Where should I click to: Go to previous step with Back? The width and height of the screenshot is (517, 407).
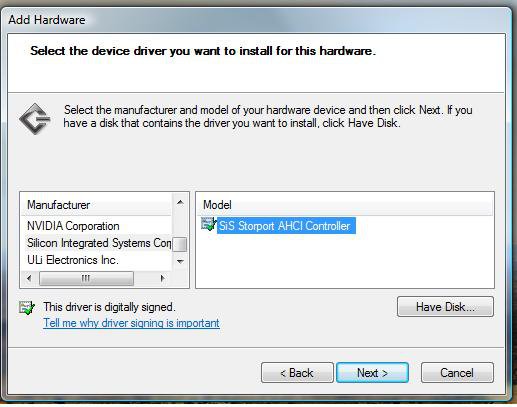click(297, 373)
